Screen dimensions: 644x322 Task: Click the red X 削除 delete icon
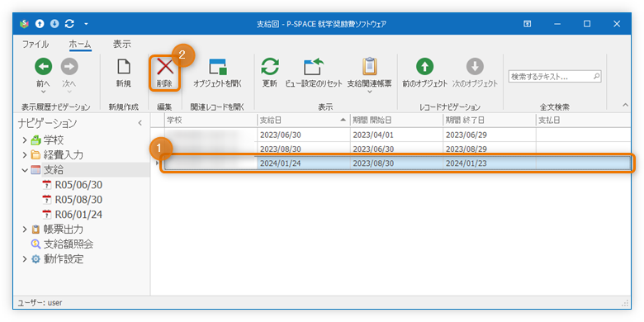point(164,67)
